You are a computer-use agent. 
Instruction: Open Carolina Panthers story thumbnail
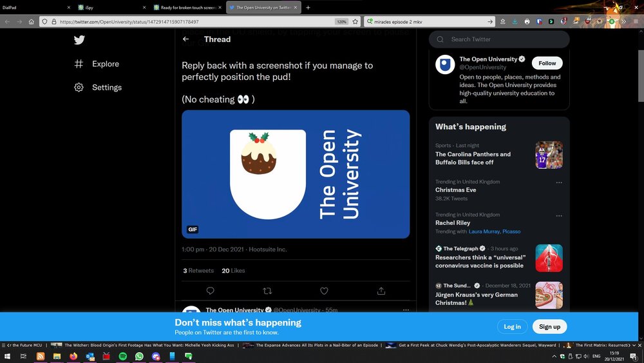[x=549, y=155]
